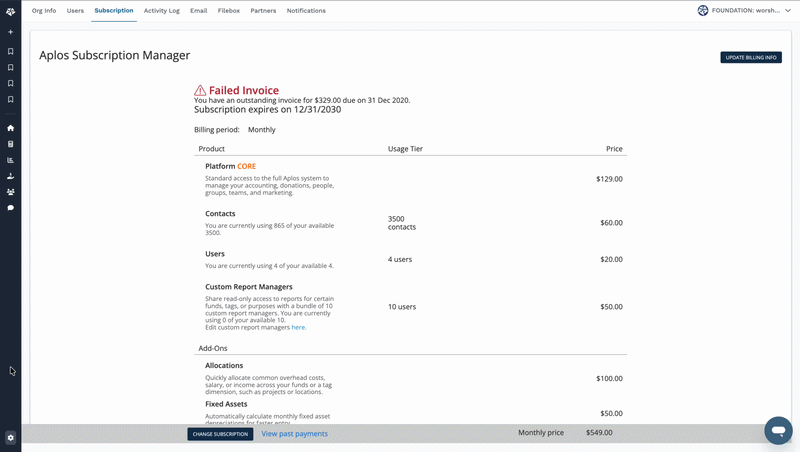Screen dimensions: 800x452
Task: Click the 'Custom Report Managers' product name
Action: pos(249,287)
